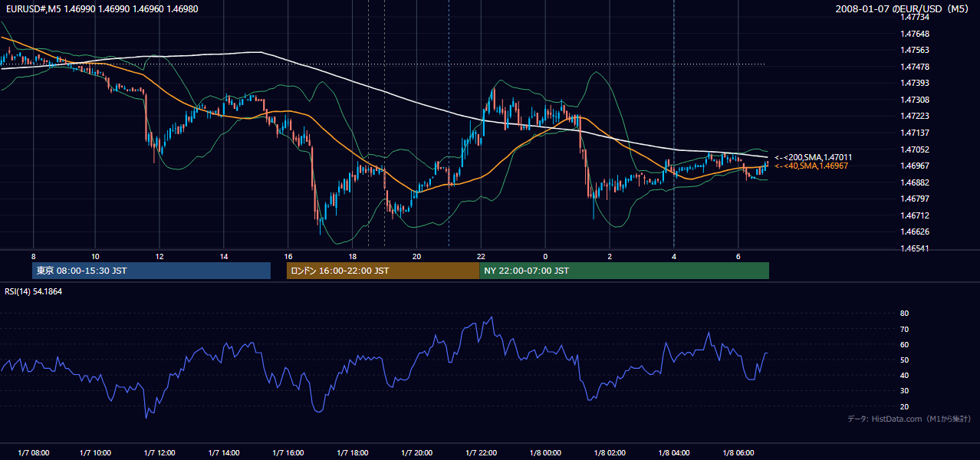Viewport: 980px width, 460px height.
Task: Click the bottom time label 1/8 02:00
Action: coord(610,453)
